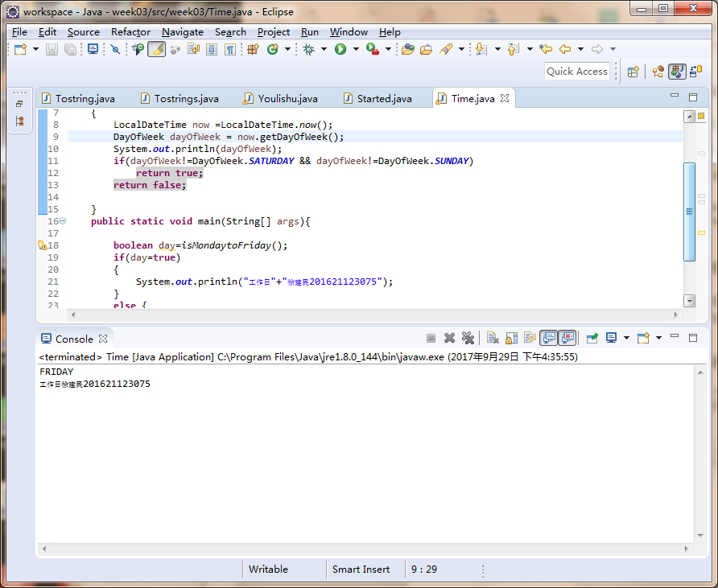The height and width of the screenshot is (588, 718).
Task: Maximize the editor area
Action: click(693, 97)
